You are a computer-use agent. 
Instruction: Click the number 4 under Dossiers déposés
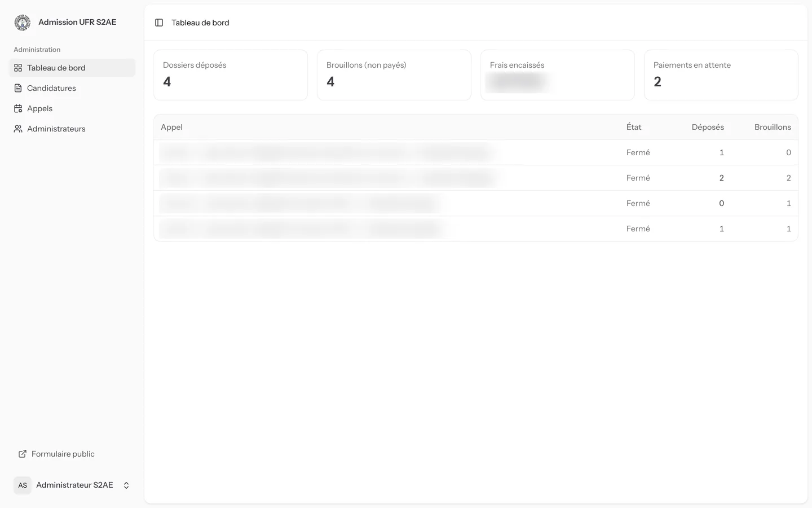[x=167, y=82]
